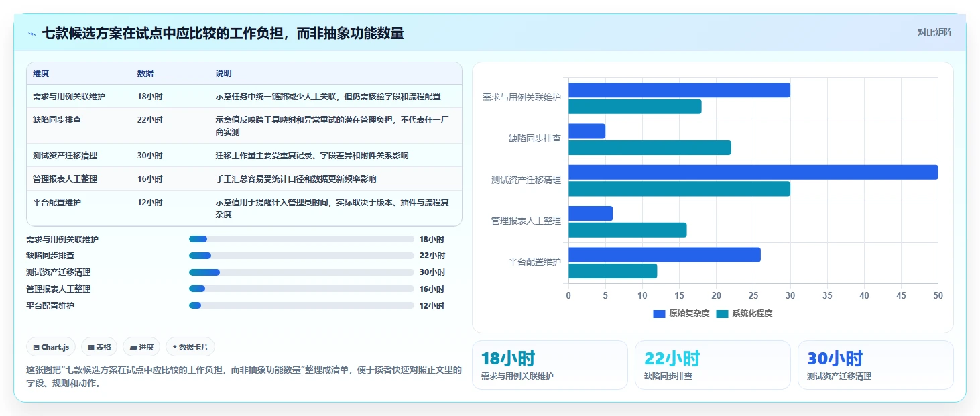The height and width of the screenshot is (416, 980).
Task: Click the 18小时 table cell
Action: pyautogui.click(x=149, y=96)
